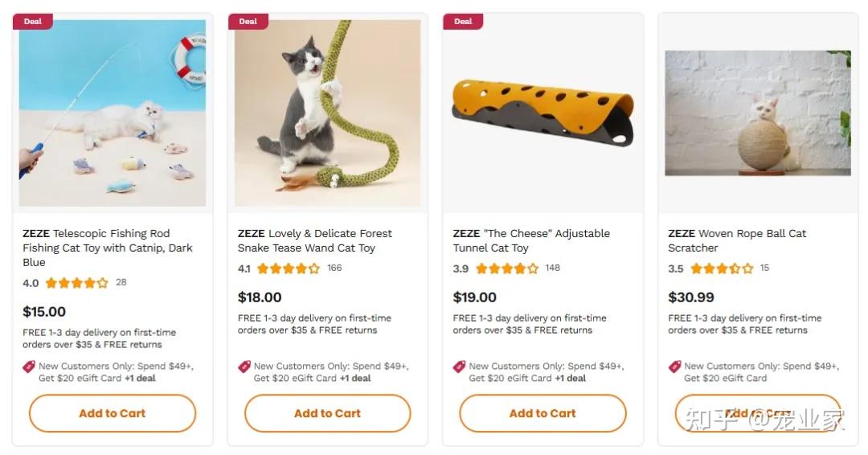Open star rating of Fishing Rod toy
This screenshot has height=455, width=868.
(76, 283)
